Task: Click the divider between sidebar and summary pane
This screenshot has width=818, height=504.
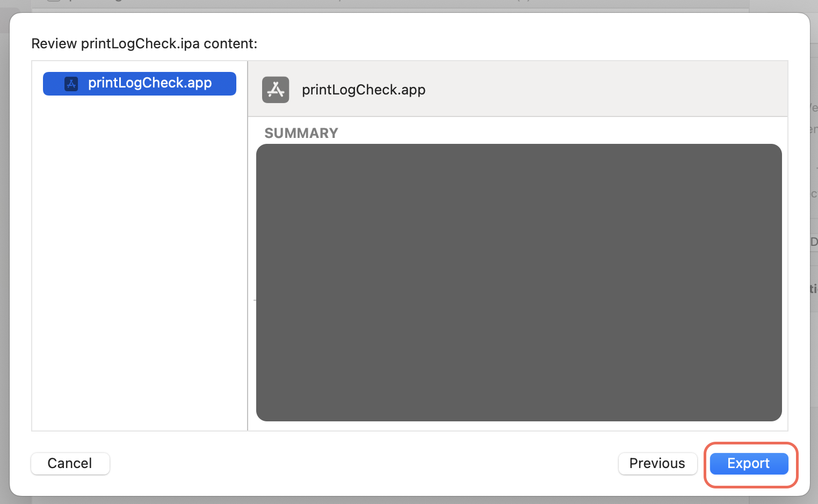Action: (248, 268)
